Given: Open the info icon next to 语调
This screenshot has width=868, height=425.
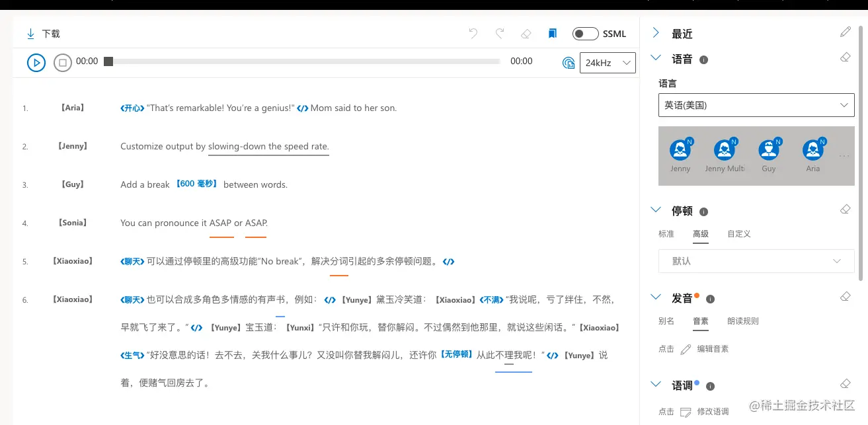Looking at the screenshot, I should [710, 386].
